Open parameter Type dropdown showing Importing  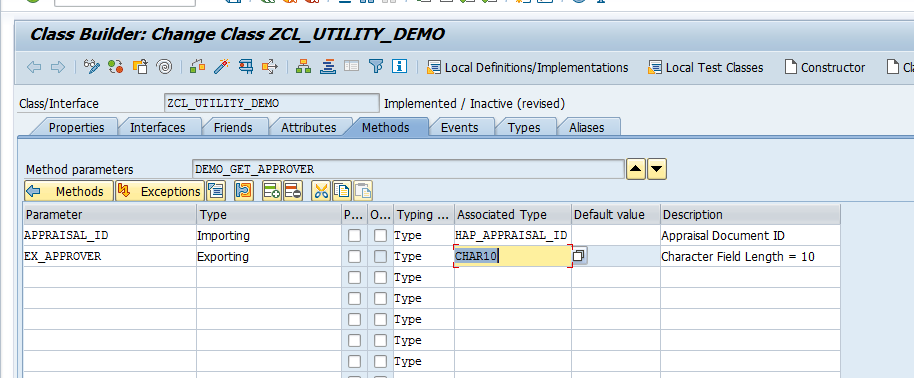pos(269,236)
